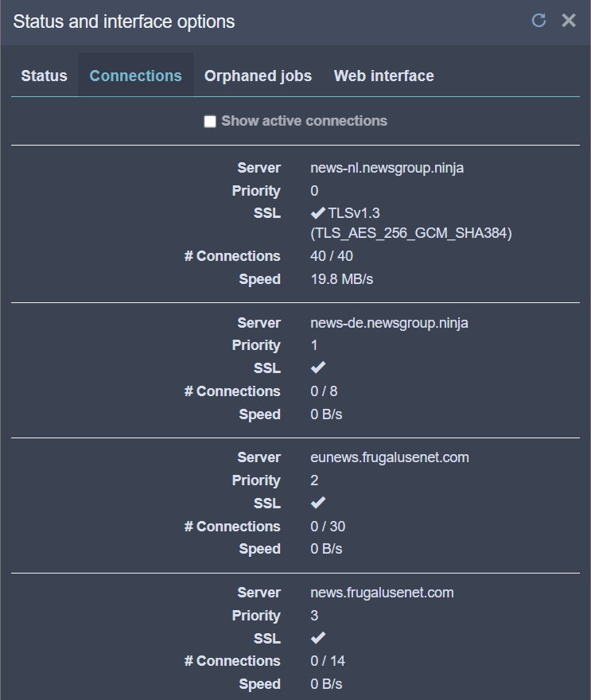Select the Connections tab

click(136, 76)
